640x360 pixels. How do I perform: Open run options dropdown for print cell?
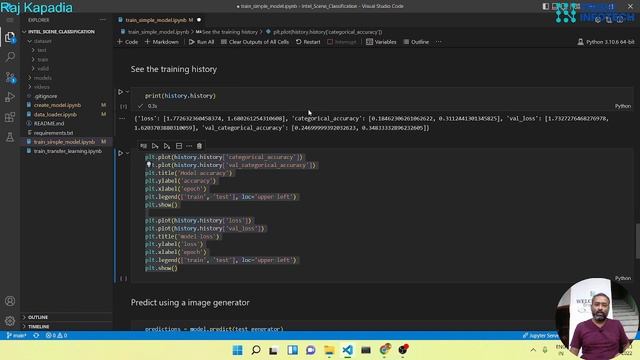click(127, 92)
